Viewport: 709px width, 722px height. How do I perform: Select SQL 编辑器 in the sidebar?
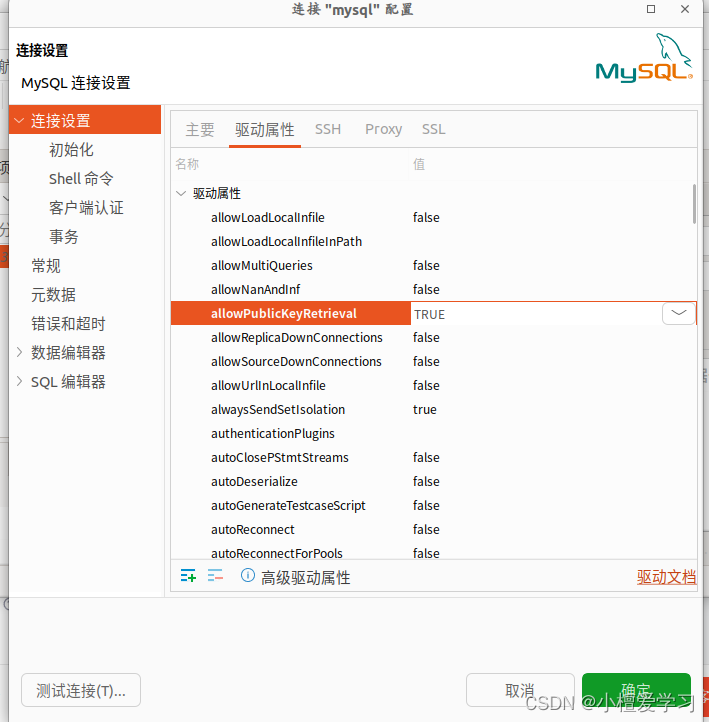(68, 382)
